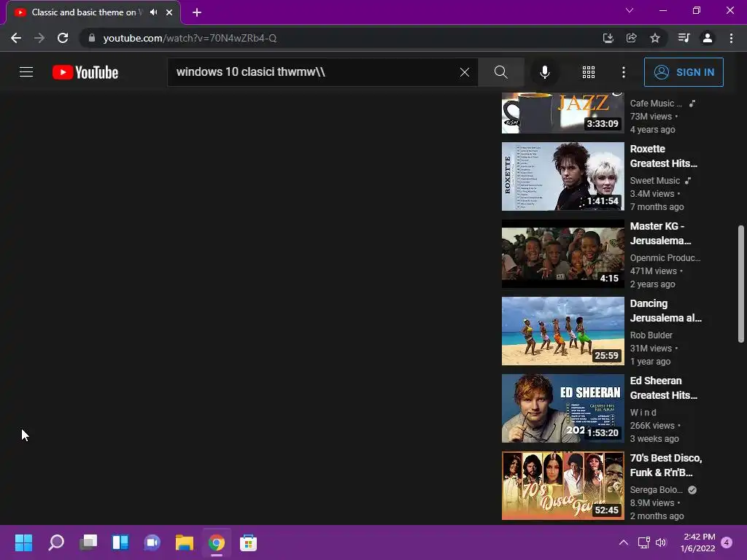Screen dimensions: 747x560
Task: Go forward with browser forward arrow
Action: pos(39,38)
